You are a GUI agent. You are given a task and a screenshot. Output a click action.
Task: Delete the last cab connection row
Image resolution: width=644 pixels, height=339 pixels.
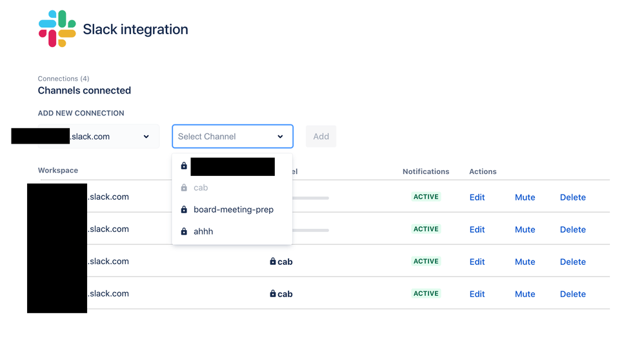tap(573, 295)
